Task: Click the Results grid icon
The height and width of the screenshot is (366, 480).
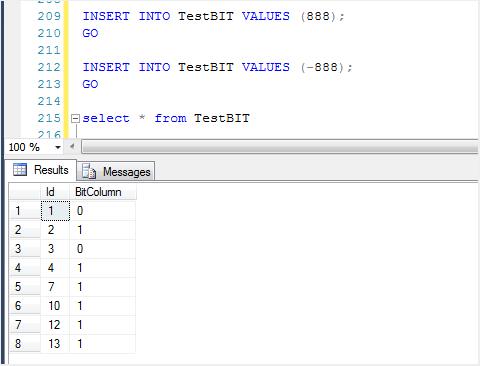Action: click(20, 170)
